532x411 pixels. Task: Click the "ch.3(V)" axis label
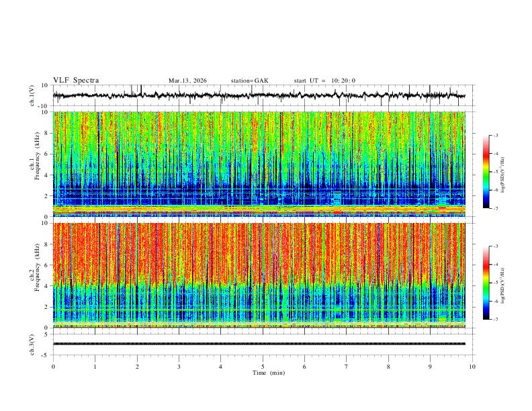pyautogui.click(x=32, y=345)
